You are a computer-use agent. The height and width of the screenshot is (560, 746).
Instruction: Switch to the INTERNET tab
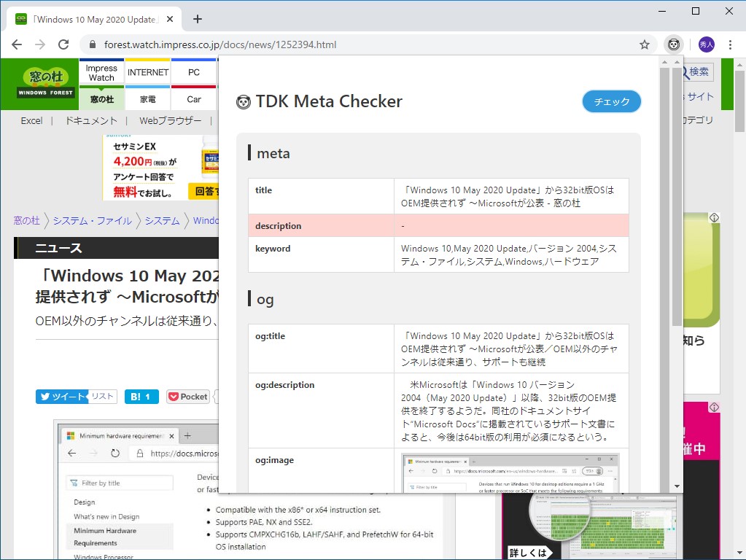147,71
